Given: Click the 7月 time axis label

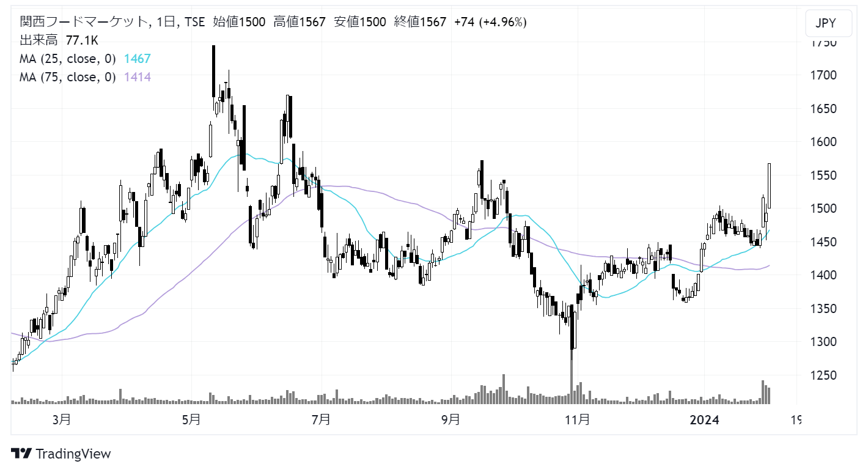Looking at the screenshot, I should tap(321, 420).
